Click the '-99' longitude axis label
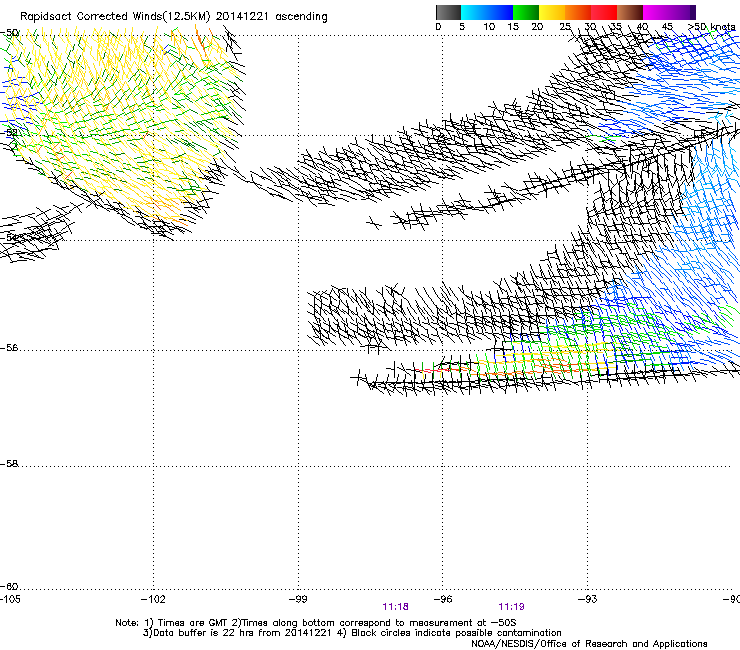 pyautogui.click(x=298, y=599)
